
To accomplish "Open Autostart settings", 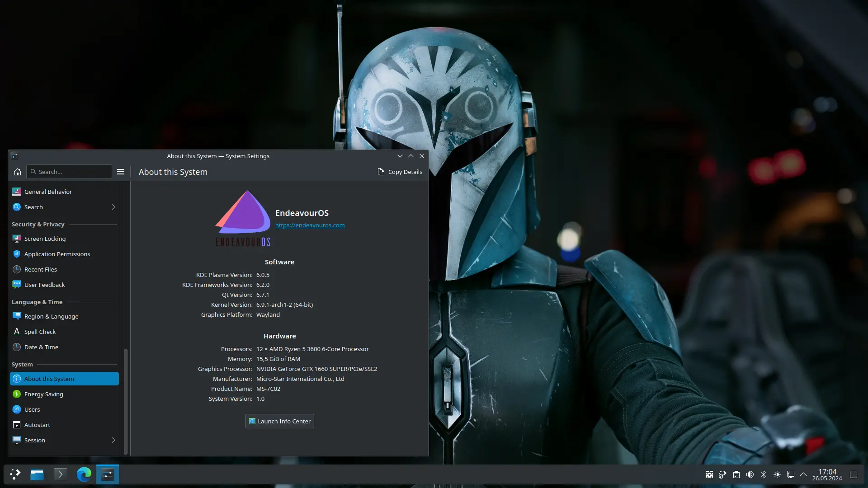I will click(64, 425).
